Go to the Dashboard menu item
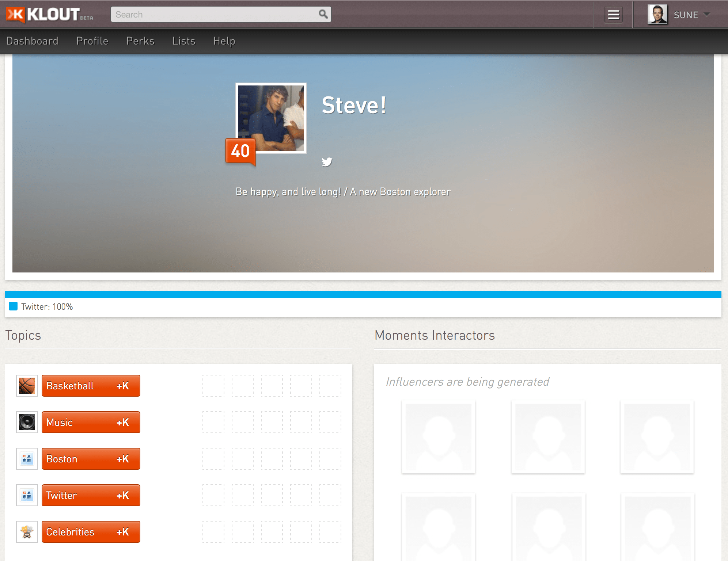728x561 pixels. tap(33, 41)
